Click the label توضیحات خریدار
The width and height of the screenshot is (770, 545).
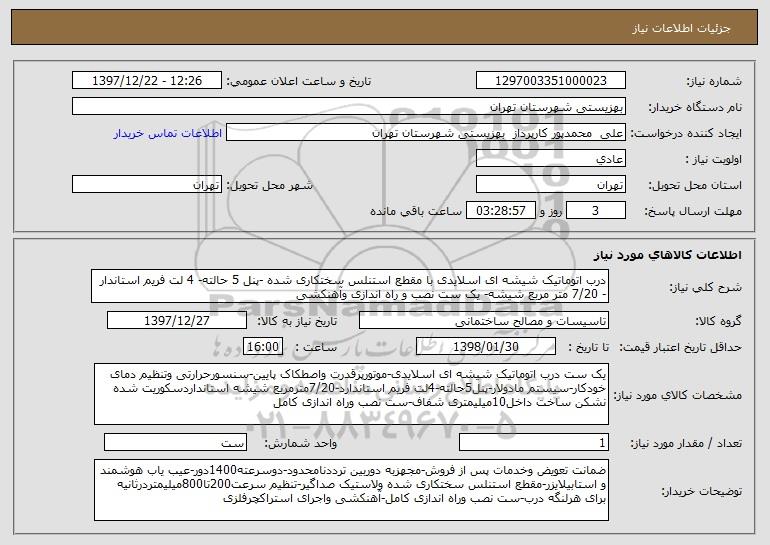tap(701, 491)
